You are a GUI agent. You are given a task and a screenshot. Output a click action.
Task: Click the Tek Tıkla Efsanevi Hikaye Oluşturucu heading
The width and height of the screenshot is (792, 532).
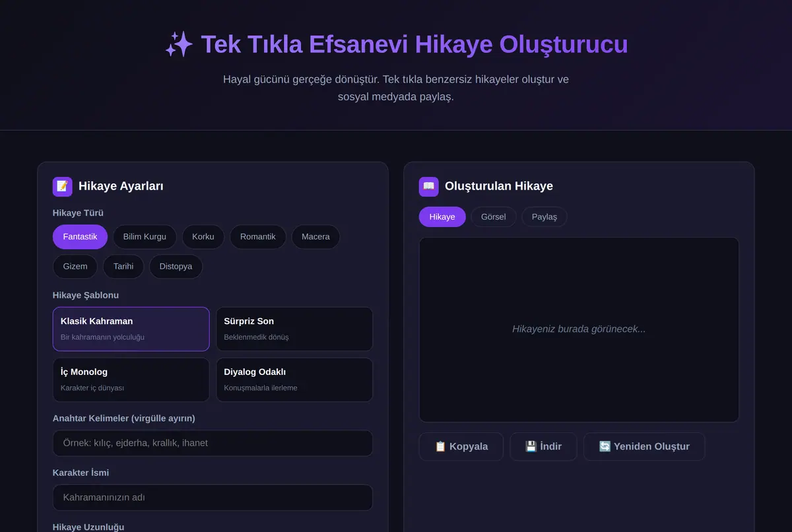[396, 45]
